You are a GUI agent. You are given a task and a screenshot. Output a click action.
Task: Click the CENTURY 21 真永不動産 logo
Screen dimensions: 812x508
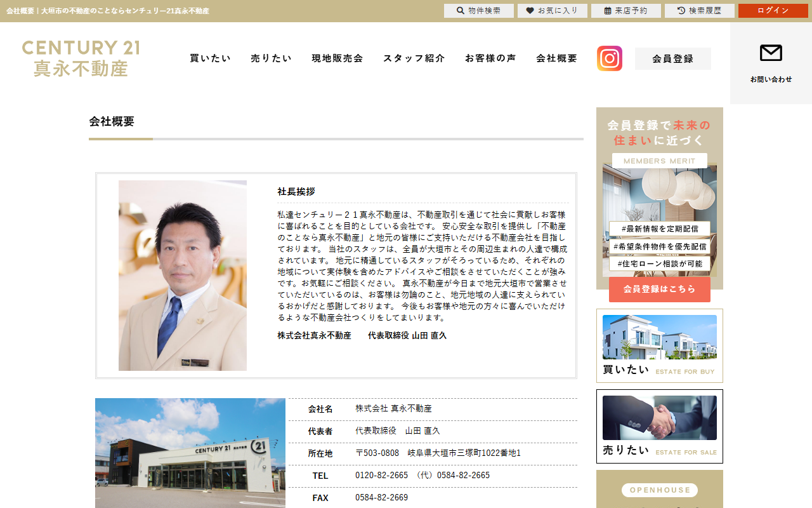(81, 58)
